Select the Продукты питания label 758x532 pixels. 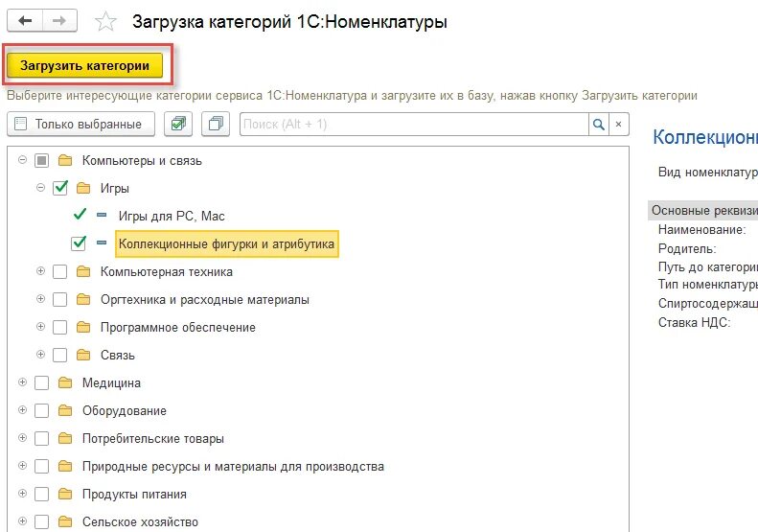coord(134,495)
